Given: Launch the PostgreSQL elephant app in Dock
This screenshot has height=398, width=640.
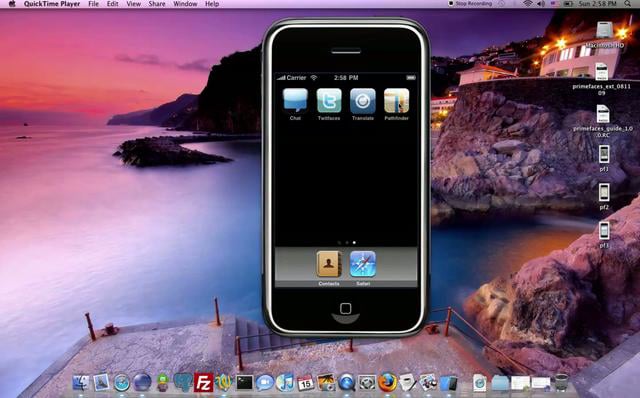Looking at the screenshot, I should pyautogui.click(x=183, y=383).
